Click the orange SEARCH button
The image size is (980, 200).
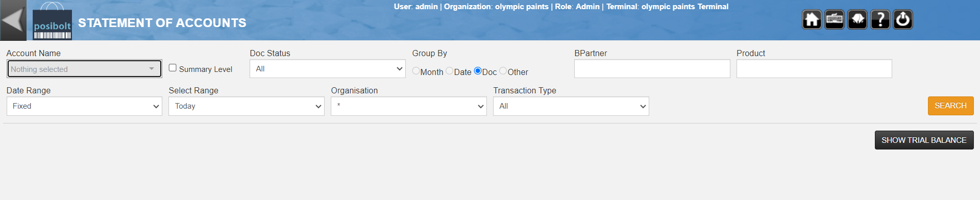click(x=950, y=106)
